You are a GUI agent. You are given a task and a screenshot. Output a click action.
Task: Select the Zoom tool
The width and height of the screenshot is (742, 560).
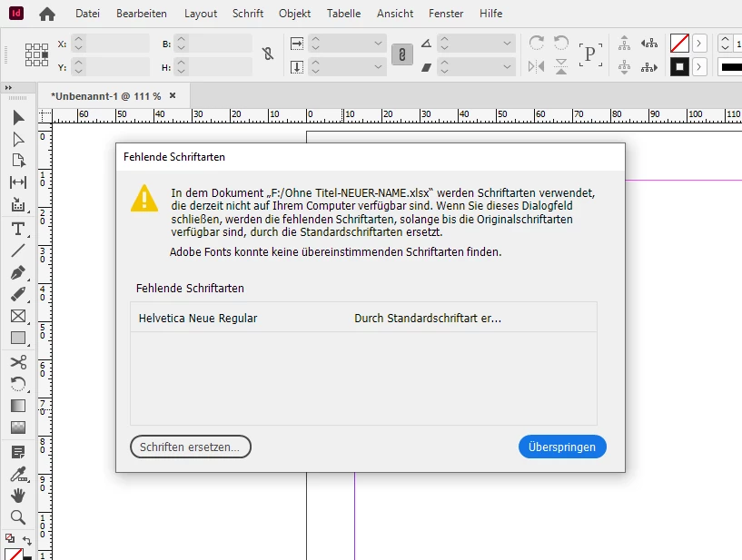pyautogui.click(x=18, y=517)
